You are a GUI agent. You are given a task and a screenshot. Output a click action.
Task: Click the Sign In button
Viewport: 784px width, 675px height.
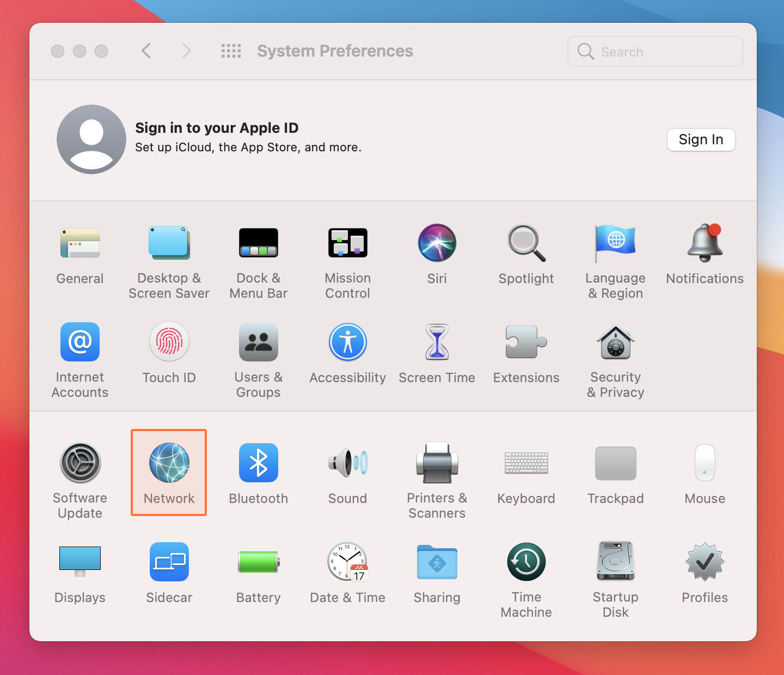(x=701, y=140)
